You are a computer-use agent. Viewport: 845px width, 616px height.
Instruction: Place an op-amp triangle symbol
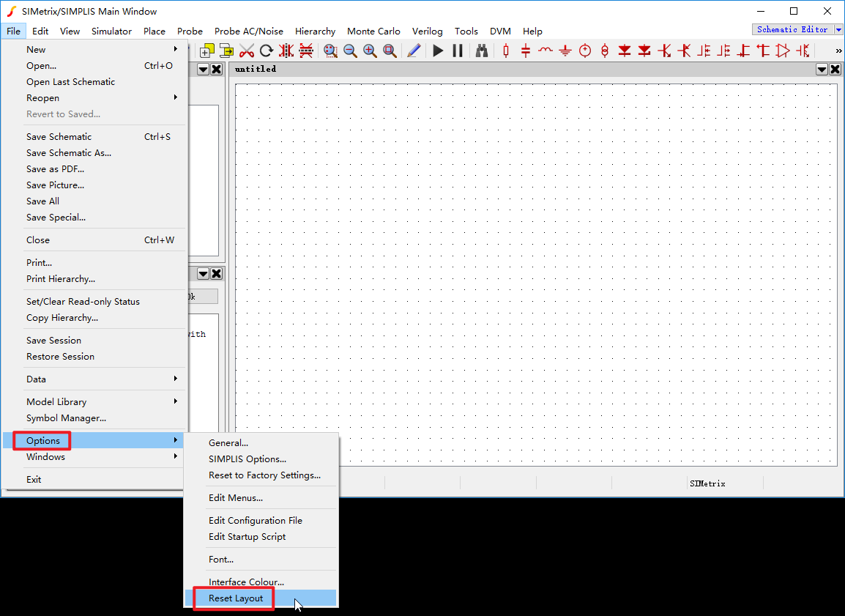[x=783, y=51]
